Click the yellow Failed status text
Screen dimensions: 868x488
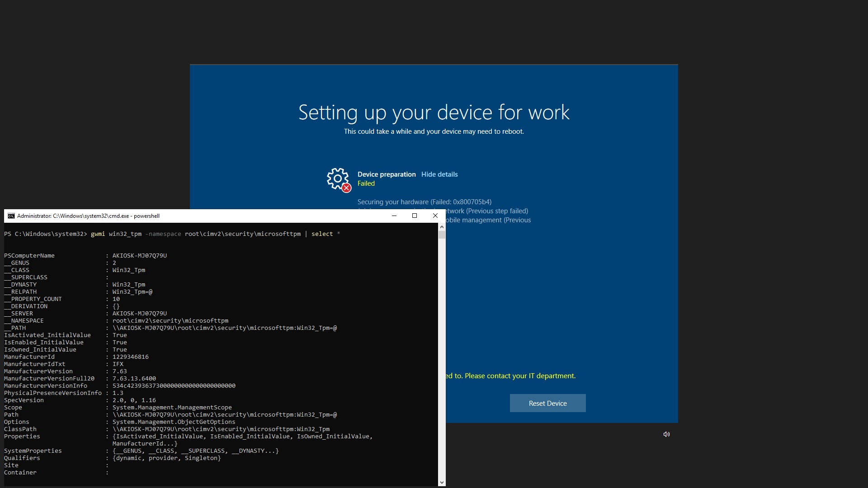(x=366, y=183)
